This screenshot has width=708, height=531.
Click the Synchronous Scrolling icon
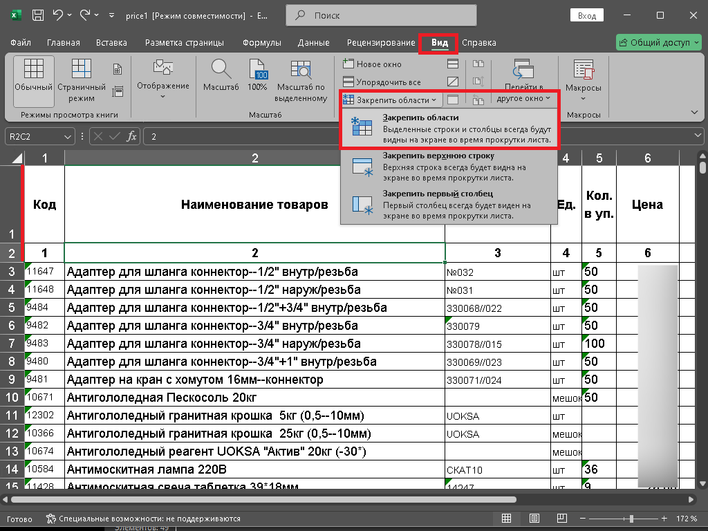pyautogui.click(x=478, y=82)
